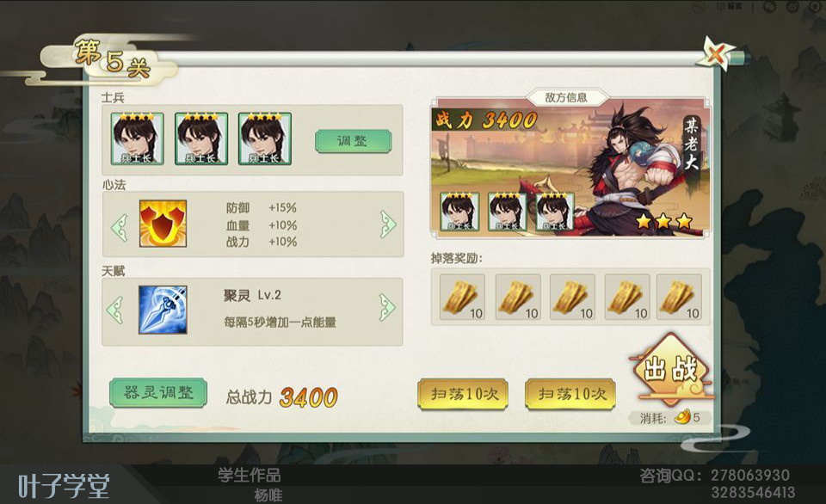This screenshot has width=826, height=504.
Task: Click the left 扫荡10次 button
Action: pyautogui.click(x=463, y=394)
